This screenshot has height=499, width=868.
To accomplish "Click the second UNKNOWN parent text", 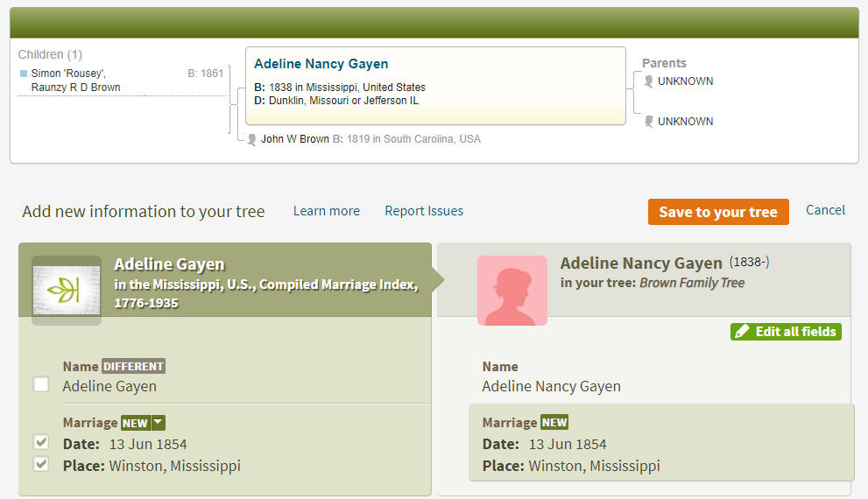I will (685, 122).
